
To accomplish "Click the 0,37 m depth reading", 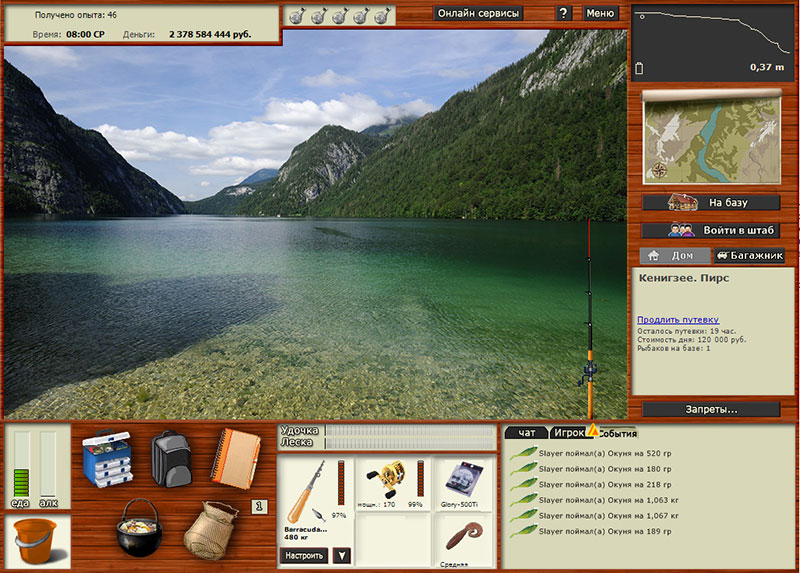I will tap(767, 67).
